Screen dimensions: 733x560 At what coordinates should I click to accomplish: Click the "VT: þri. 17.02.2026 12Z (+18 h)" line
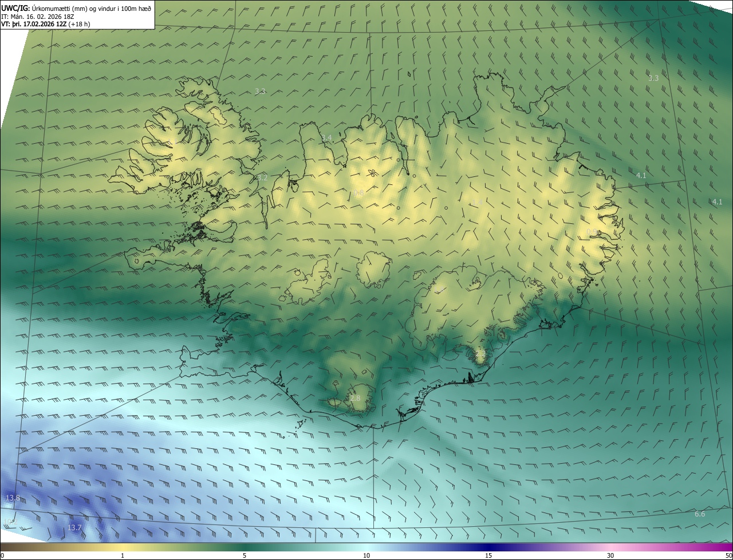coord(46,24)
